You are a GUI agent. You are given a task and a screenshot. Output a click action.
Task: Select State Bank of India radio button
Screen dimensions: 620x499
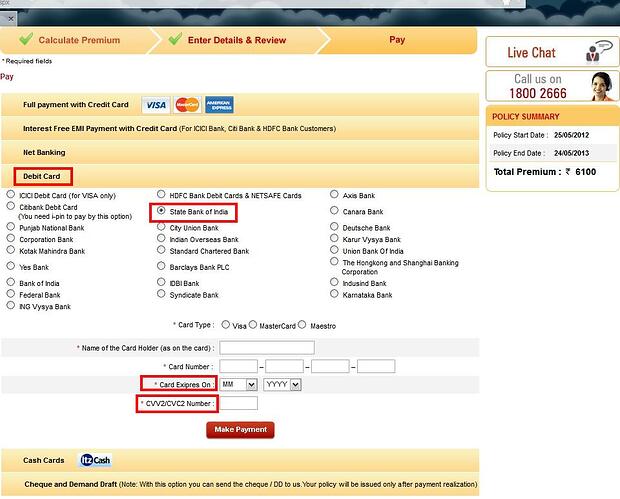(x=161, y=210)
